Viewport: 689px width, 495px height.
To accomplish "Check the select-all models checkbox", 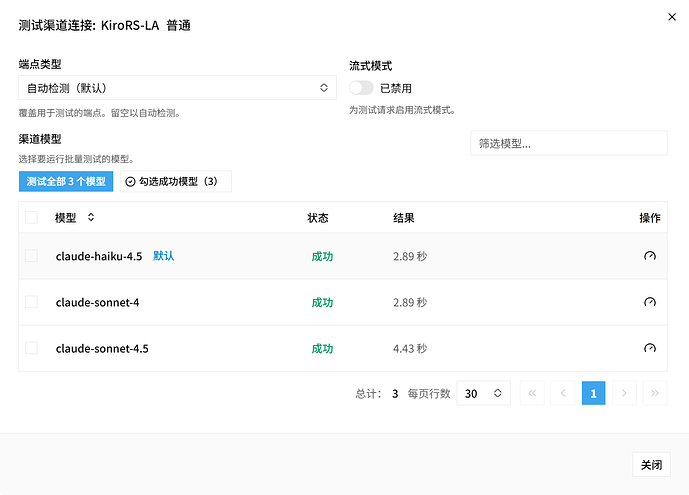I will [31, 217].
